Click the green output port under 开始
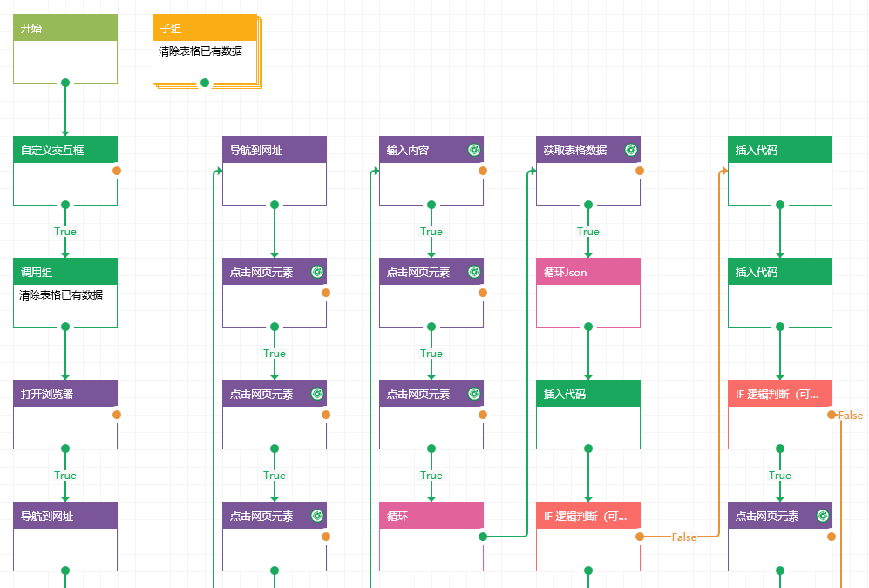 (x=65, y=83)
